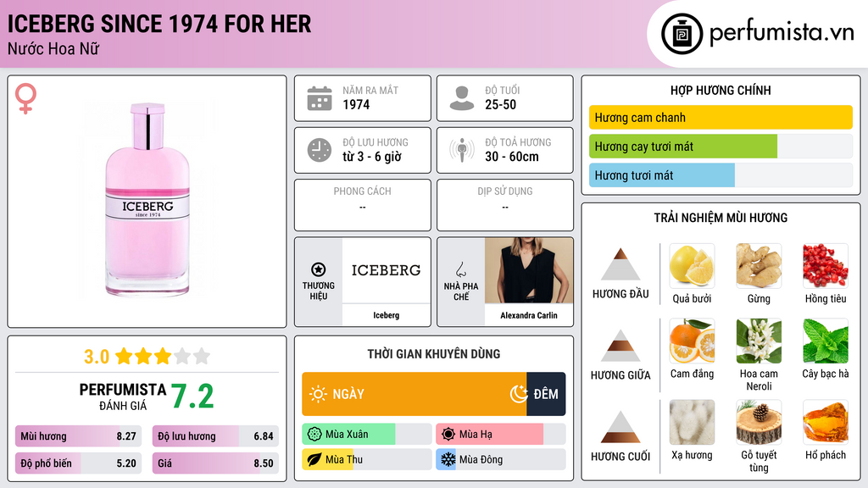
Task: Click the person silhouette icon beside Độ tuổi
Action: click(x=462, y=98)
